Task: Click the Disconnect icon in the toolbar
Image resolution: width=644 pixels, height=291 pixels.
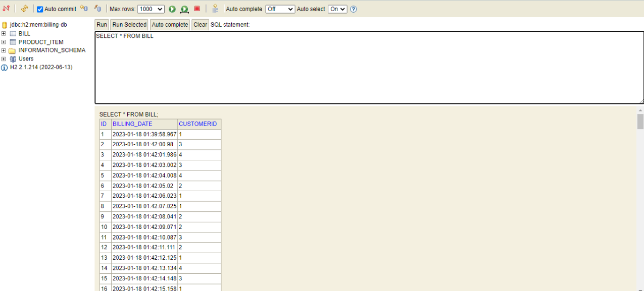Action: point(6,9)
